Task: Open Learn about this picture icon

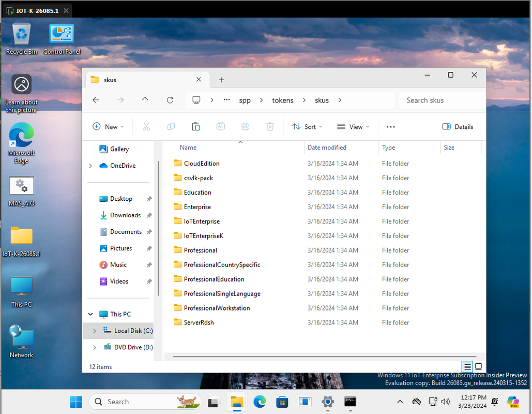Action: (21, 94)
